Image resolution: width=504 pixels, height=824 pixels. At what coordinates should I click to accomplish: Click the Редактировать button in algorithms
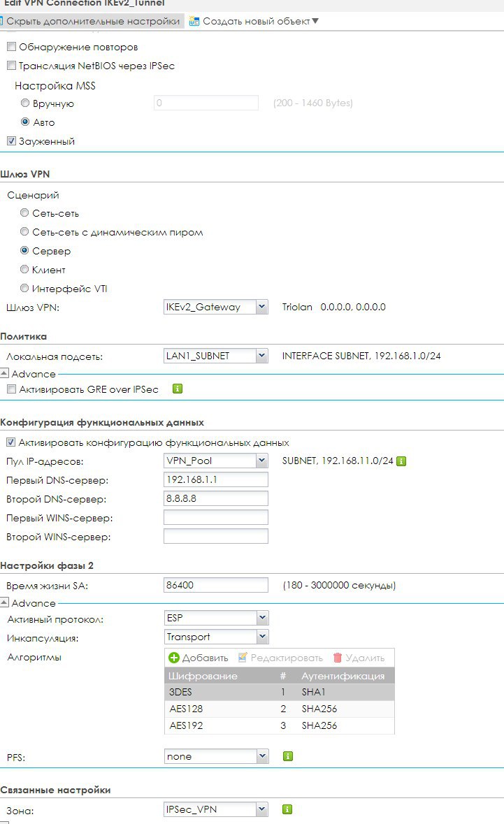[x=280, y=658]
